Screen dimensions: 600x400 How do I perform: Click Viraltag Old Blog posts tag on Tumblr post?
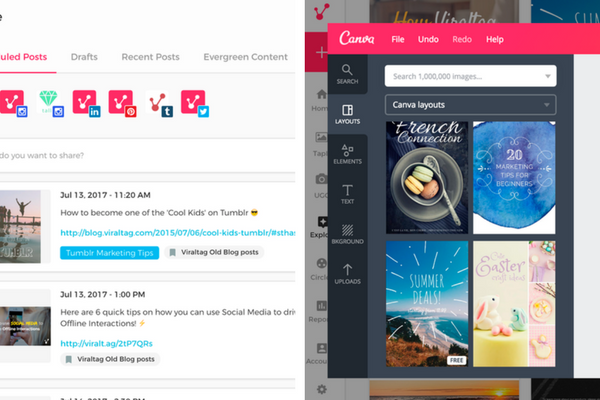coord(214,252)
